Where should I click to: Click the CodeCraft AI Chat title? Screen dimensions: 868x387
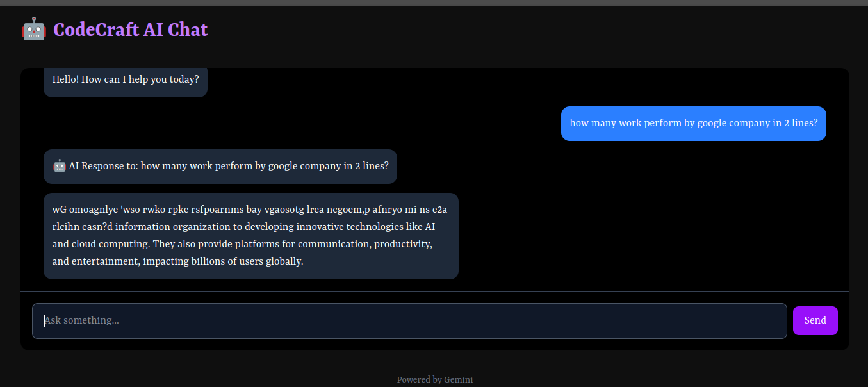[130, 29]
